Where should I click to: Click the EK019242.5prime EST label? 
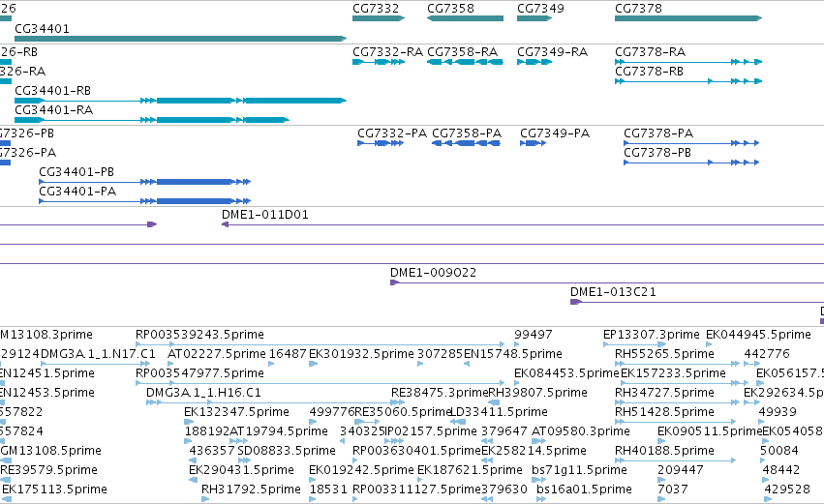coord(361,471)
